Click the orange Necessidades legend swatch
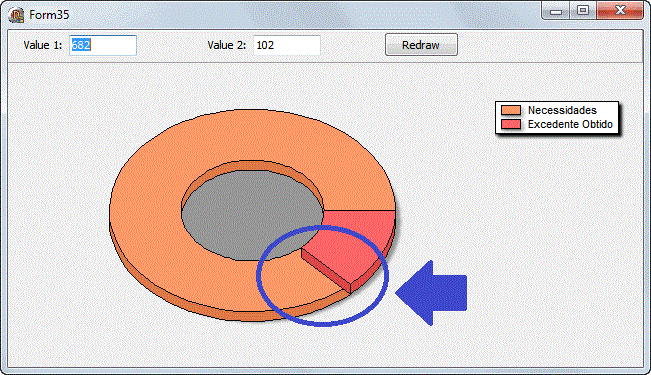The image size is (651, 375). tap(511, 110)
